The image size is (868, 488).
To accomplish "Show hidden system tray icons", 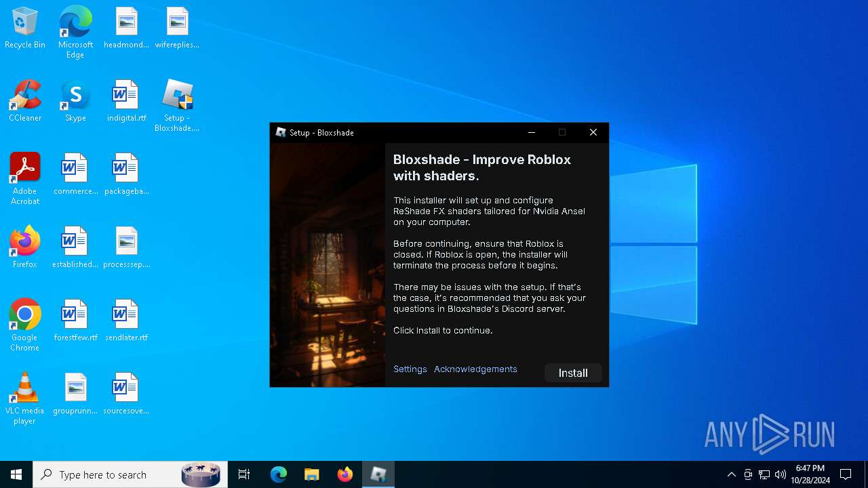I will click(x=731, y=474).
